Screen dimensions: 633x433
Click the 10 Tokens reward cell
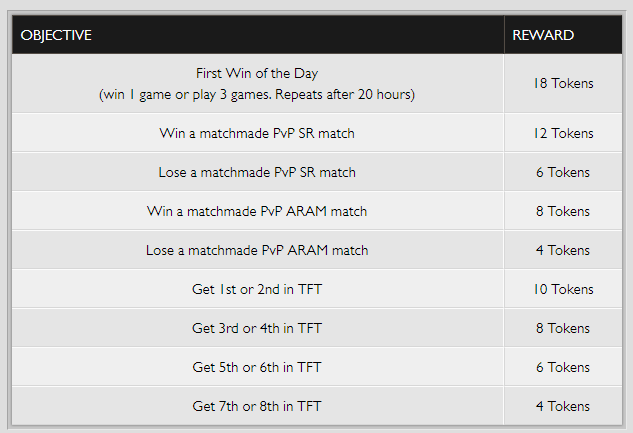point(563,289)
